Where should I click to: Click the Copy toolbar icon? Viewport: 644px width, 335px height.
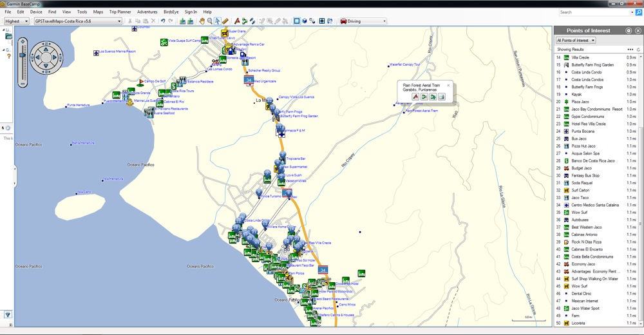(x=138, y=21)
